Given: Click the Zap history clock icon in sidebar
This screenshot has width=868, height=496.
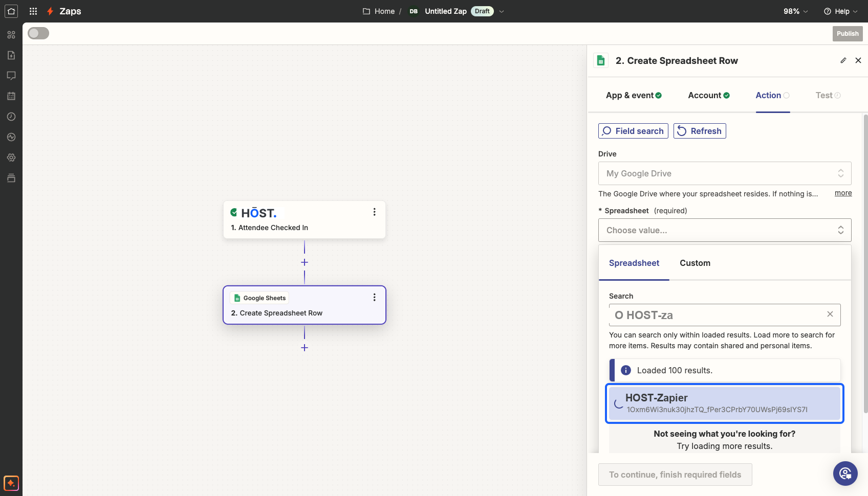Looking at the screenshot, I should click(x=11, y=117).
